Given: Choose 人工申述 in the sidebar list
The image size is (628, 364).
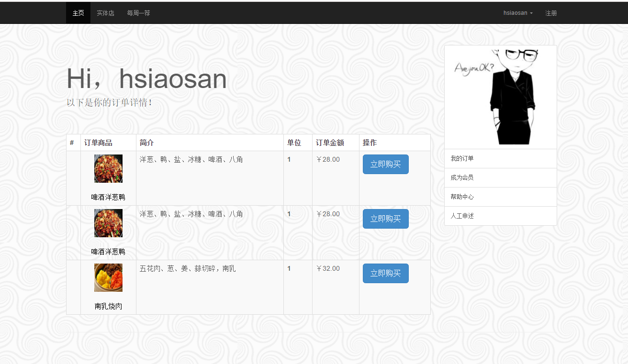Looking at the screenshot, I should coord(501,216).
